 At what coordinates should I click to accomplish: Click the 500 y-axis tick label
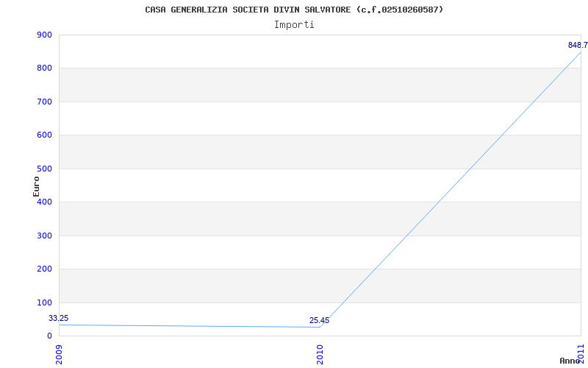pyautogui.click(x=44, y=169)
